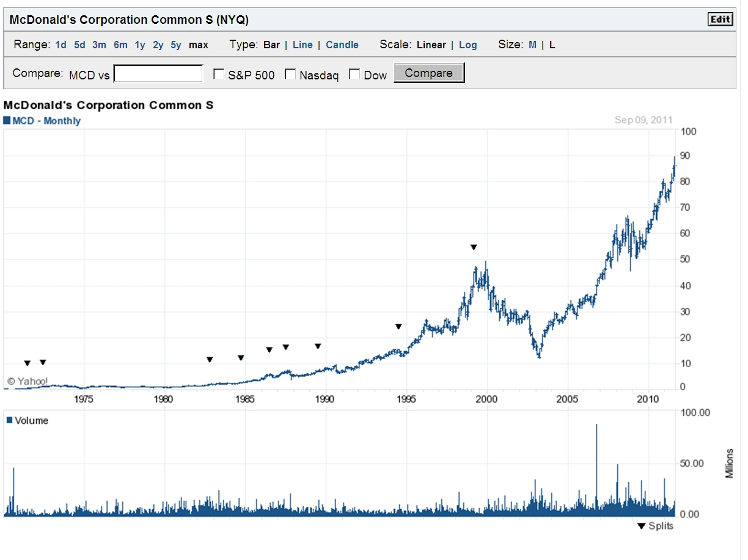The height and width of the screenshot is (560, 748).
Task: Select the max range option
Action: tap(199, 45)
